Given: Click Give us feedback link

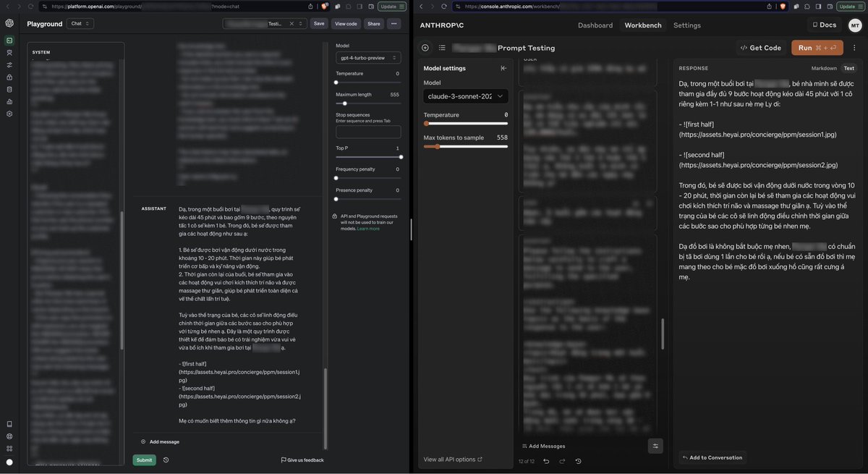Looking at the screenshot, I should point(302,460).
